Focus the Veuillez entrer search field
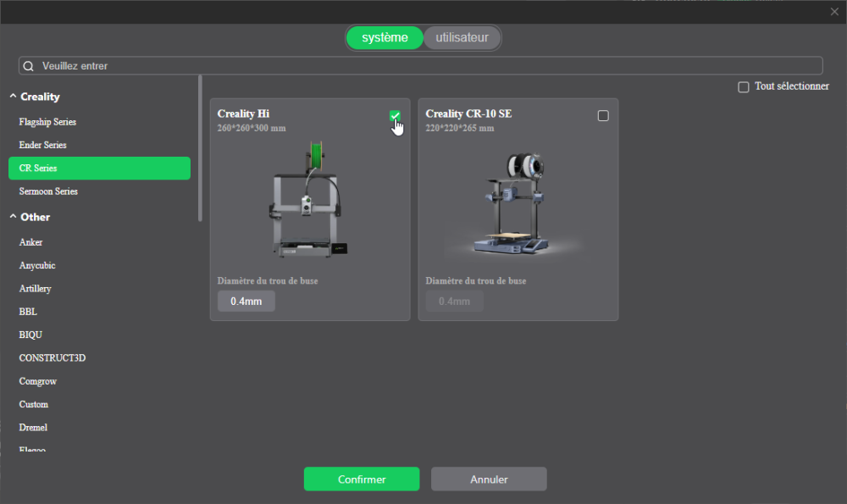Image resolution: width=847 pixels, height=504 pixels. click(421, 66)
